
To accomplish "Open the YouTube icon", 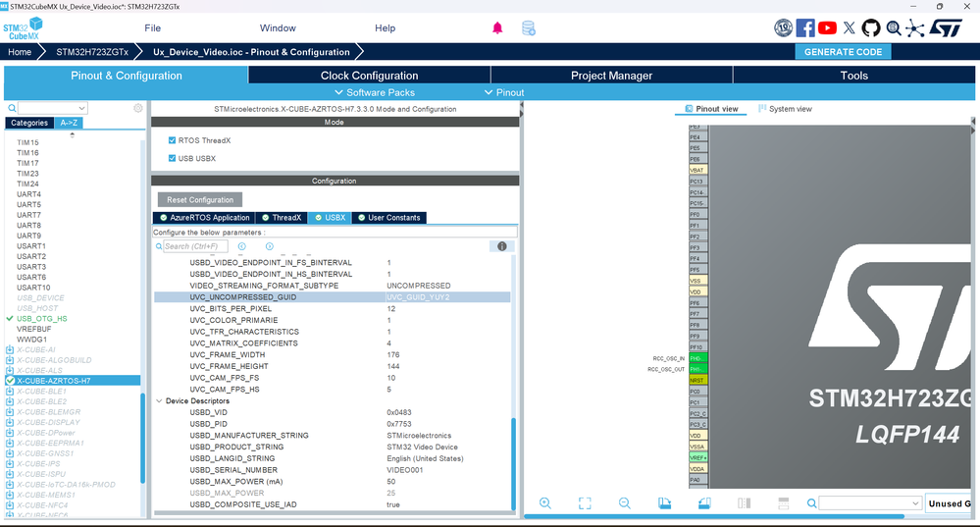I will 828,27.
